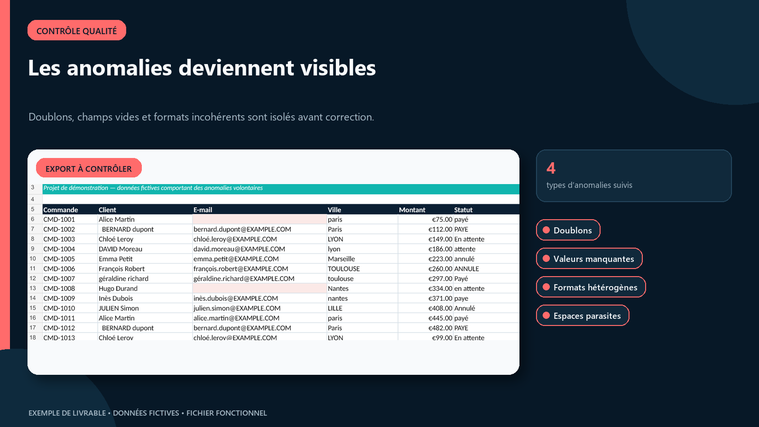Select cell CMD-1001
Viewport: 759px width, 427px height.
click(x=70, y=219)
